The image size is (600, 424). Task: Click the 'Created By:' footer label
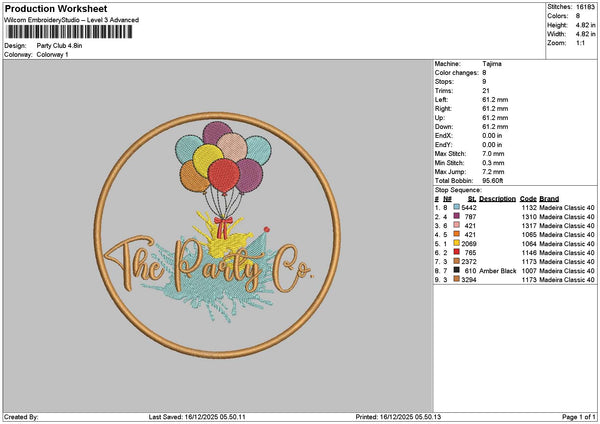point(21,417)
